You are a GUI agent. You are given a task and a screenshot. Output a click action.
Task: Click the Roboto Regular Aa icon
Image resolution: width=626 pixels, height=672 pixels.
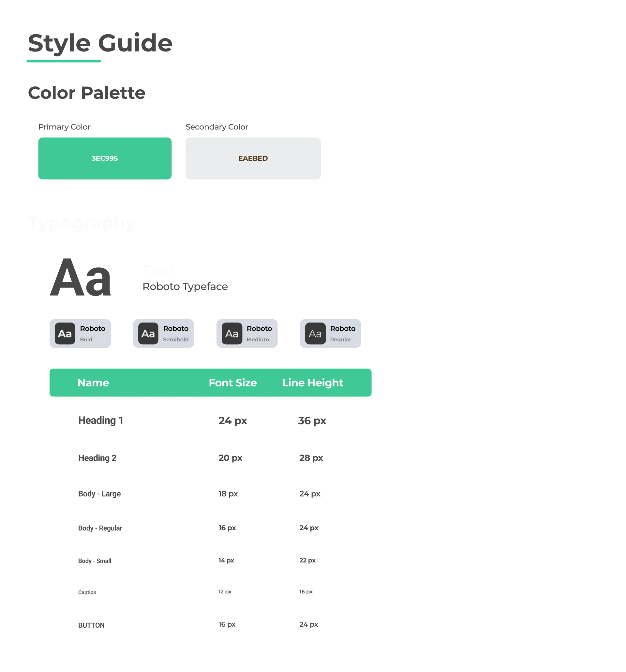point(315,333)
